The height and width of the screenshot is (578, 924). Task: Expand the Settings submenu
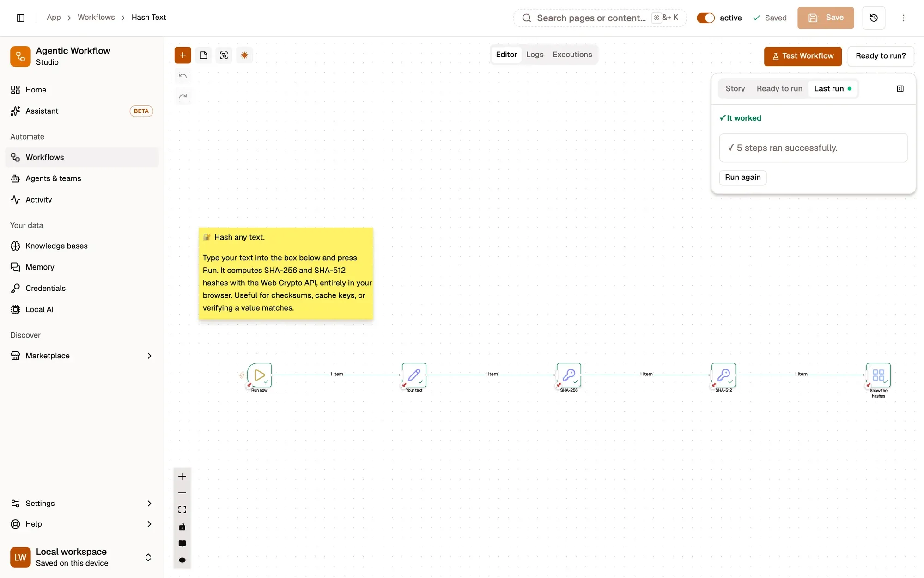click(x=149, y=504)
